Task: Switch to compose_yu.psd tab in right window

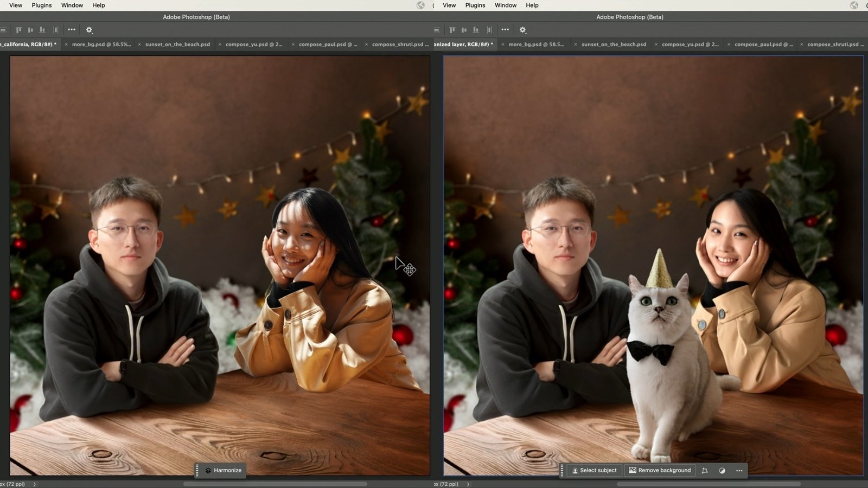Action: tap(690, 44)
